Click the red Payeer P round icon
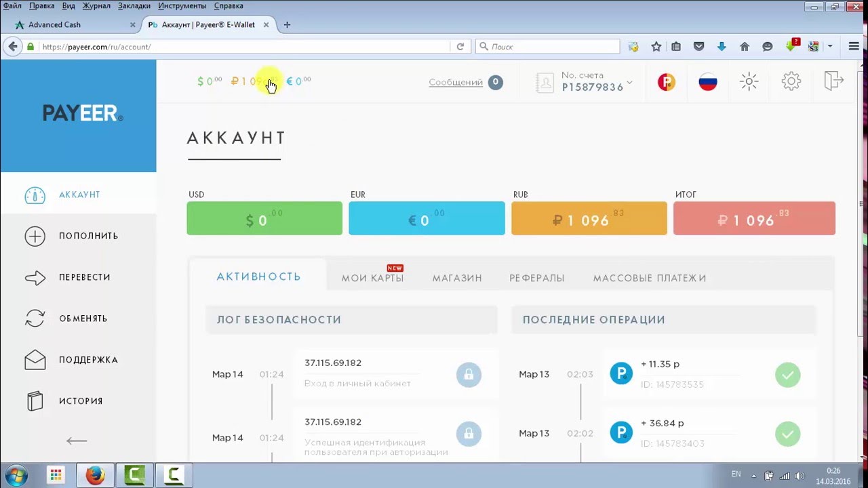The image size is (868, 488). coord(667,82)
